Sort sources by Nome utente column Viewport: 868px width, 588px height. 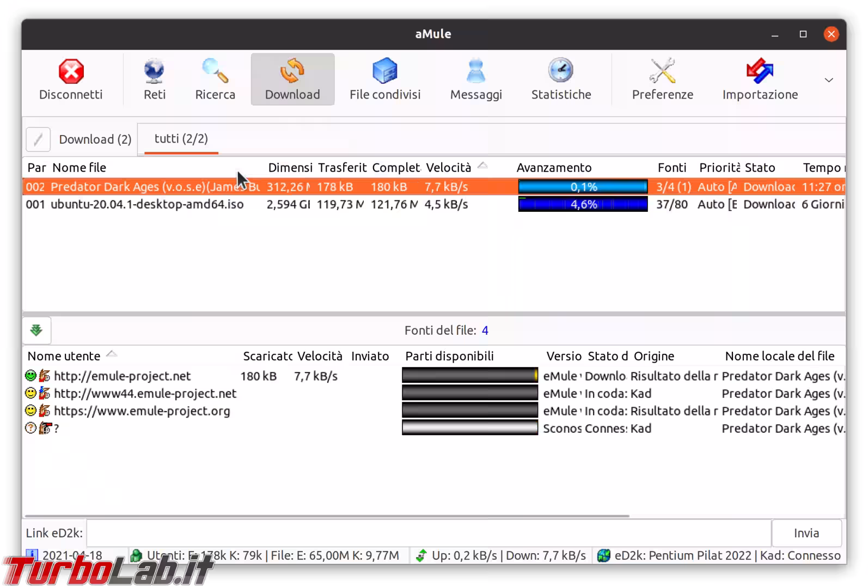point(64,356)
